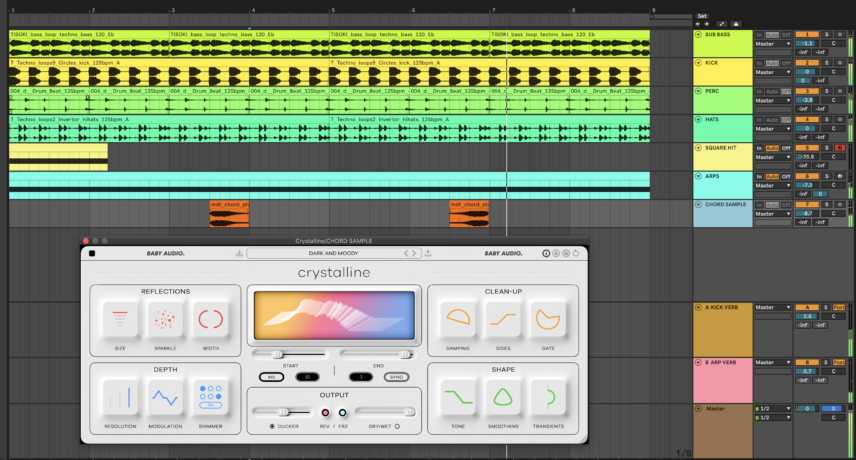Click the Smoothing control icon
The width and height of the screenshot is (856, 460).
[503, 397]
